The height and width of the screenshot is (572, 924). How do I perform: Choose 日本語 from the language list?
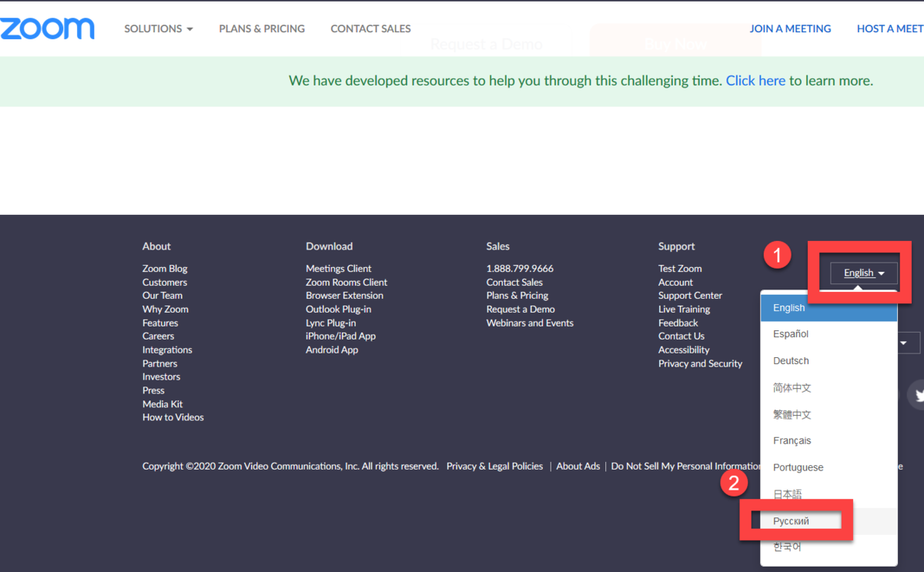click(x=829, y=494)
